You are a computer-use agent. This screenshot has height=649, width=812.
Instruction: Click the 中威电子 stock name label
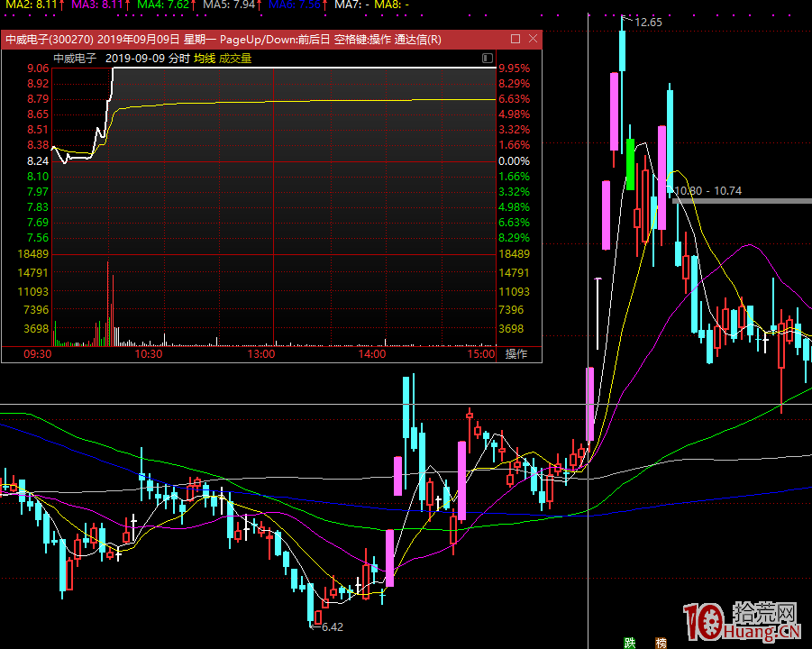tap(75, 59)
